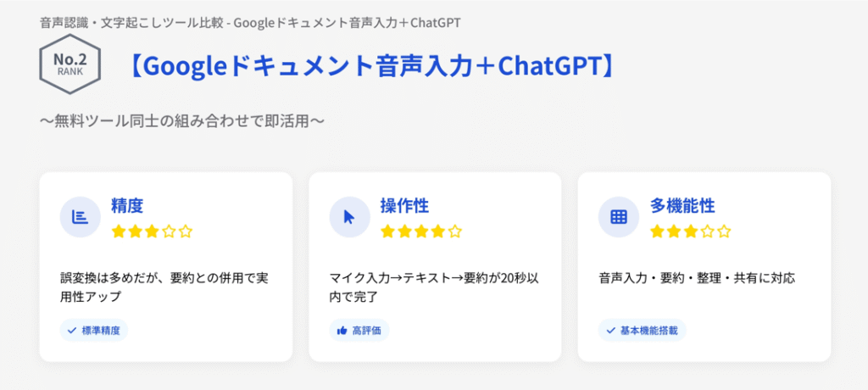Select the 標準精度 badge label
Viewport: 868px width, 390px height.
(101, 330)
